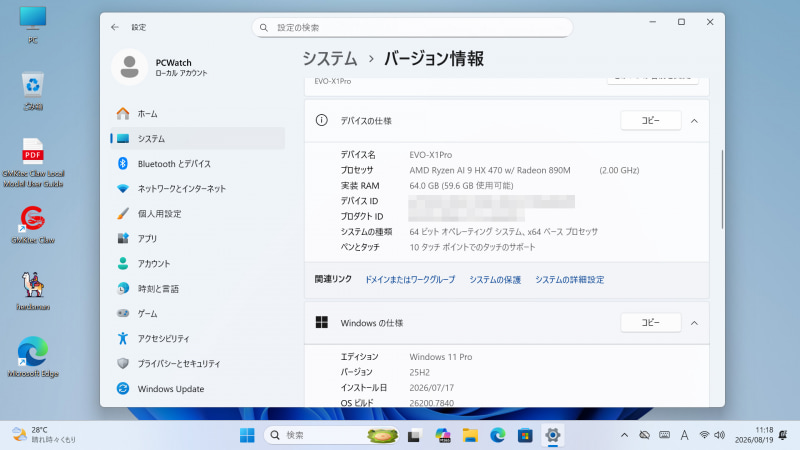Open the ホーム settings page
This screenshot has width=800, height=450.
[197, 113]
